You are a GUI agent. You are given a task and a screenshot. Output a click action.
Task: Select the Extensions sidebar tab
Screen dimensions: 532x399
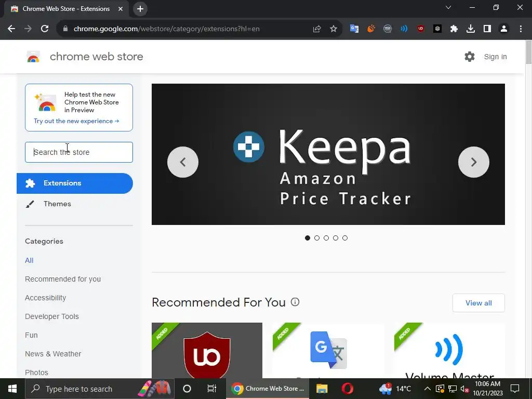point(75,183)
